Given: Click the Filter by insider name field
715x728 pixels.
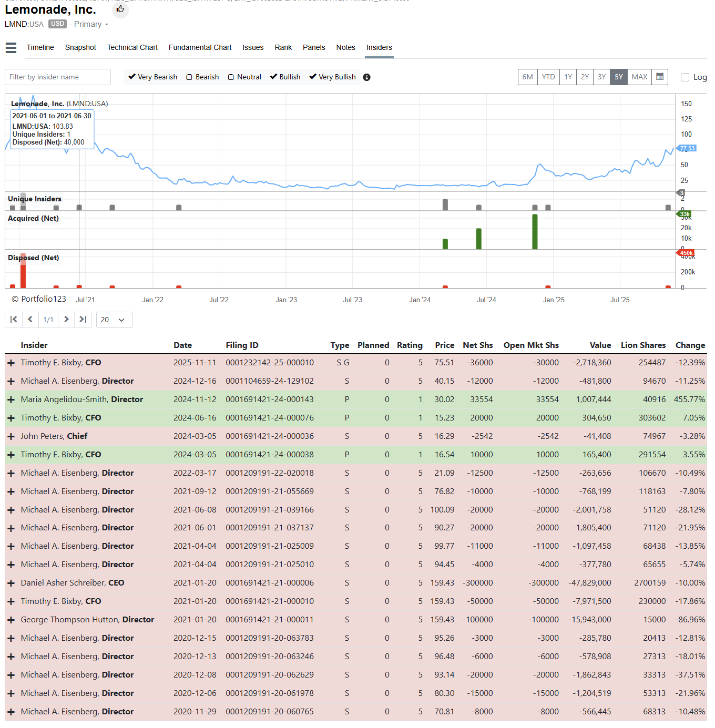Looking at the screenshot, I should pyautogui.click(x=58, y=77).
